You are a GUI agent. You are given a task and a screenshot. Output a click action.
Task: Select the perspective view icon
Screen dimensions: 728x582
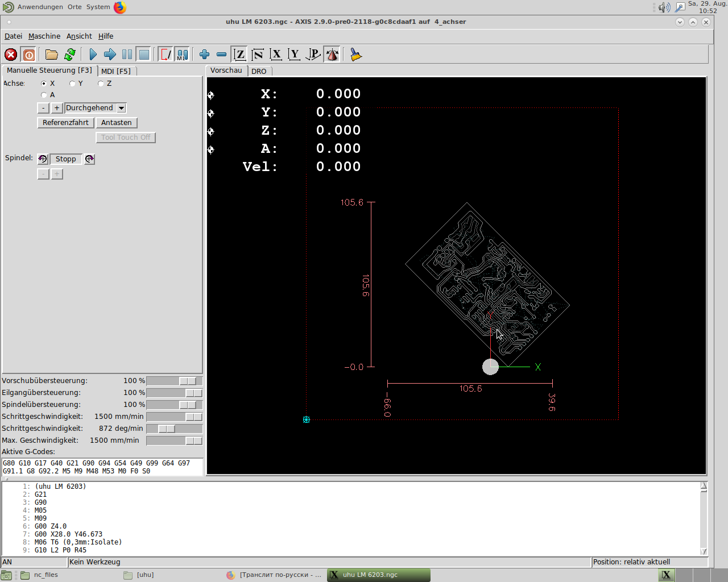[x=313, y=55]
